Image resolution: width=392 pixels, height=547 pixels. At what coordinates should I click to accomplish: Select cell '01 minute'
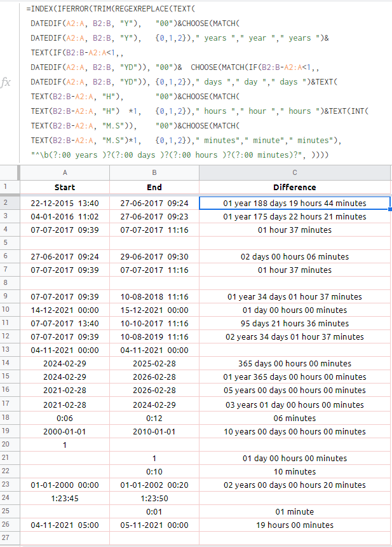pyautogui.click(x=295, y=512)
